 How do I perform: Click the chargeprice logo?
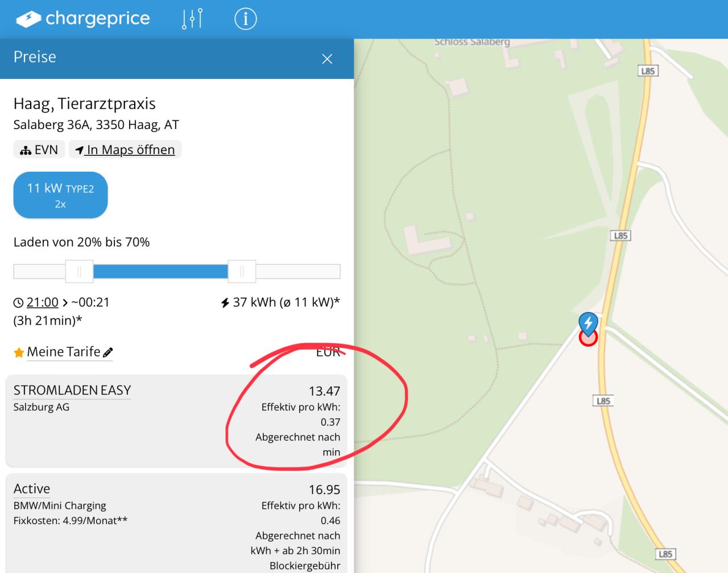(x=83, y=19)
